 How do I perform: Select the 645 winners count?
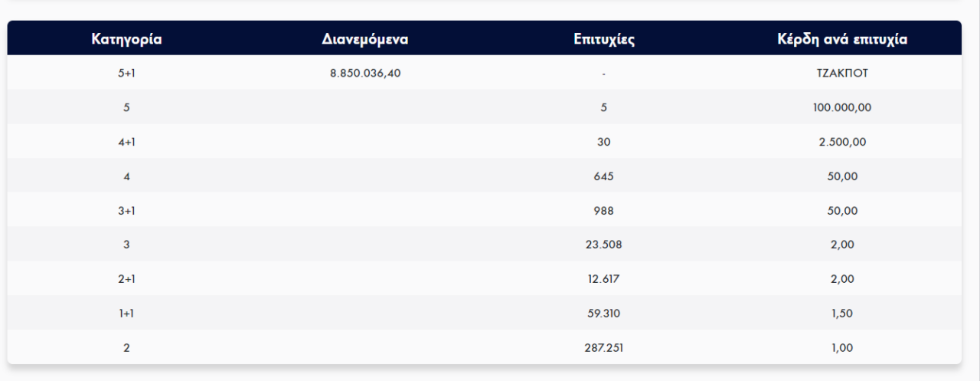pos(603,176)
